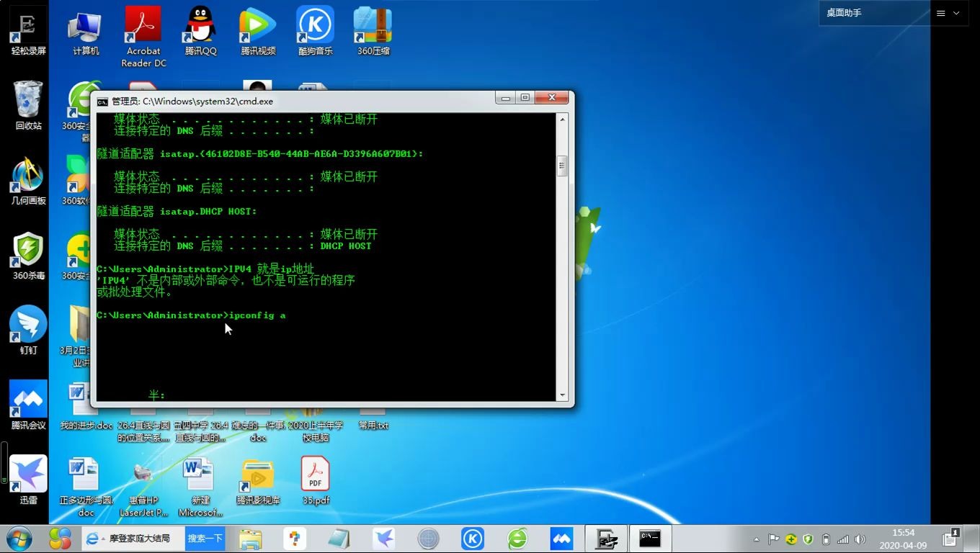Launch Acrobat Reader DC from desktop
Image resolution: width=980 pixels, height=553 pixels.
143,37
